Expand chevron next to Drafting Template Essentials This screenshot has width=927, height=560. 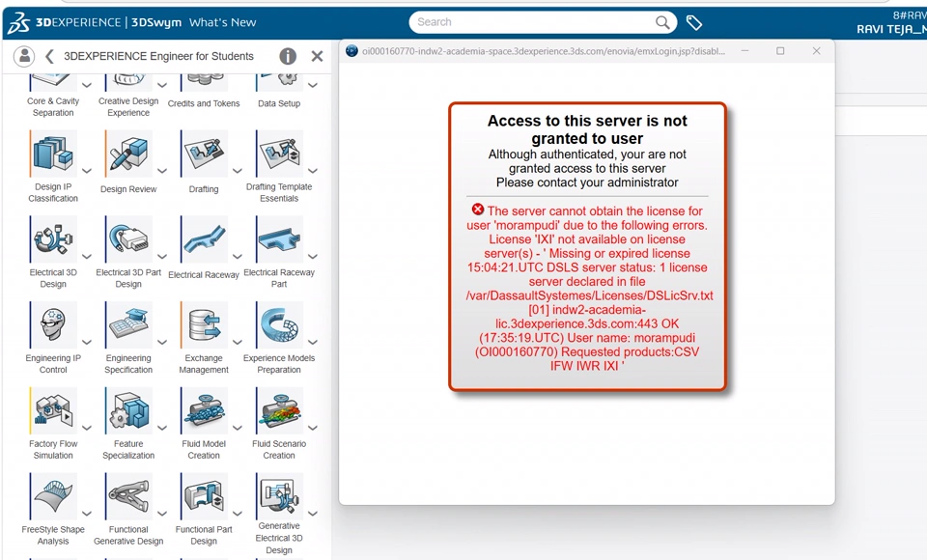tap(313, 171)
